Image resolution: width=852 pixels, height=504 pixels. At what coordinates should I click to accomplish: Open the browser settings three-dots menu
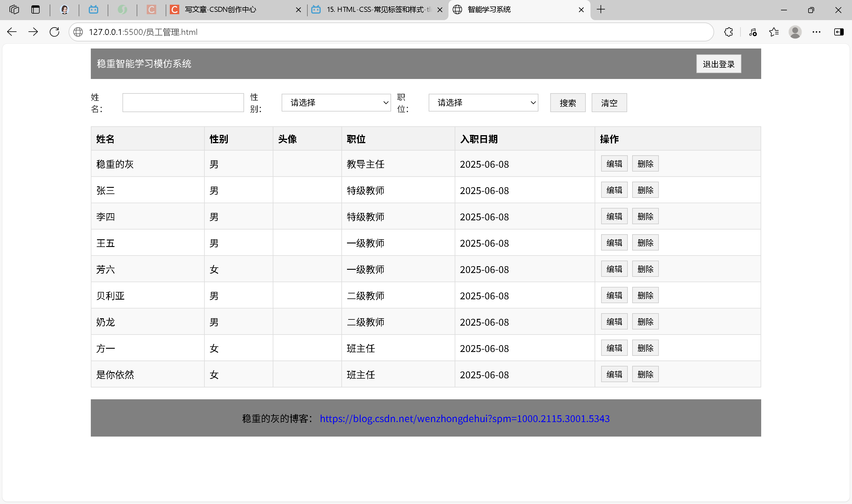pos(816,32)
